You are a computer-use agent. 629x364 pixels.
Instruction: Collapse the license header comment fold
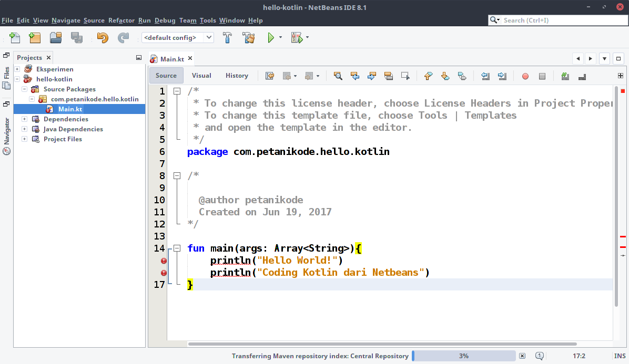tap(177, 90)
